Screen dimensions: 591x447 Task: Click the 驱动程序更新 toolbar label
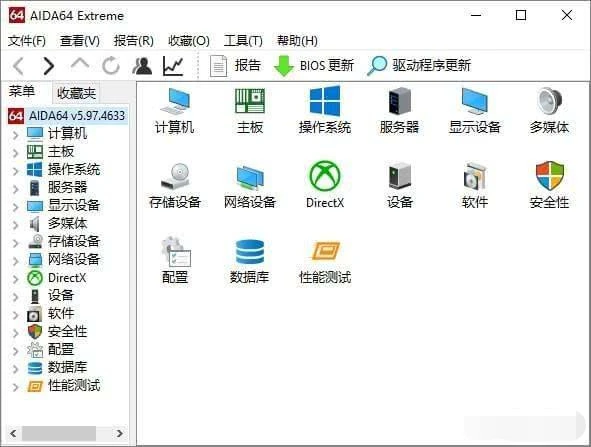point(432,66)
